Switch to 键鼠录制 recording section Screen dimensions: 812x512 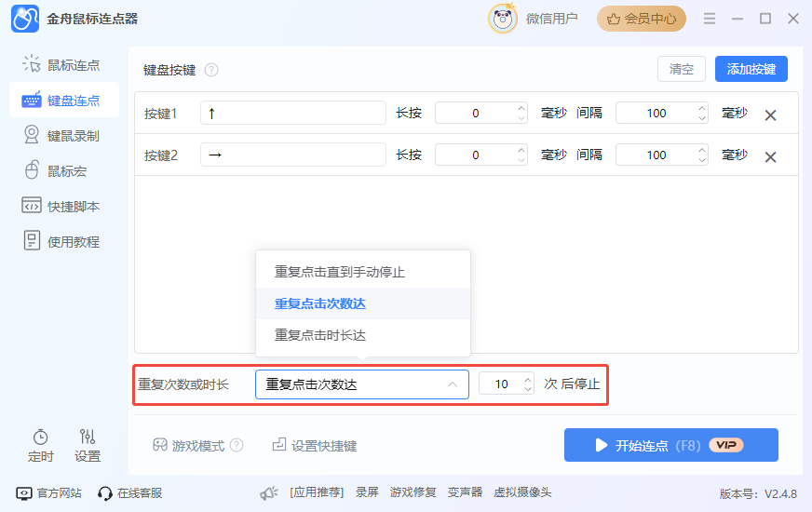point(61,136)
